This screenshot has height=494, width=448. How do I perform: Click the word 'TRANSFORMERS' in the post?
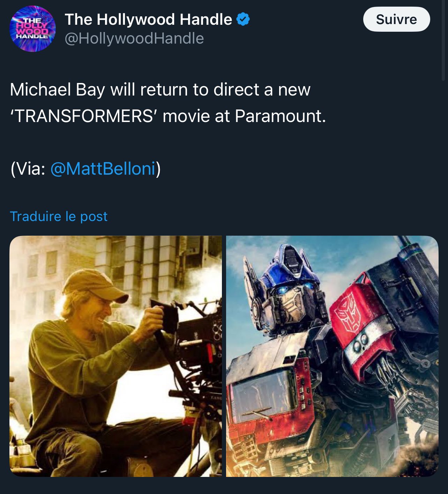[83, 116]
